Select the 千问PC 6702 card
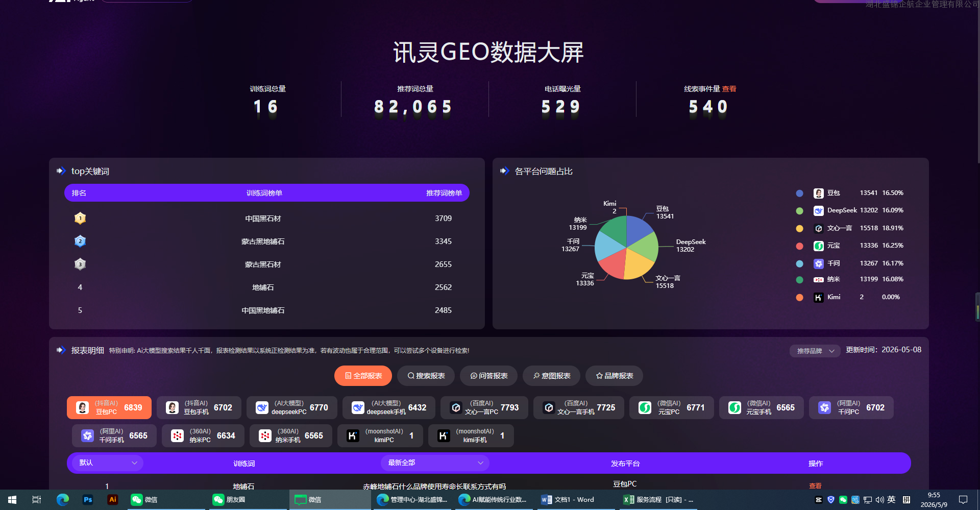The height and width of the screenshot is (510, 980). click(851, 407)
